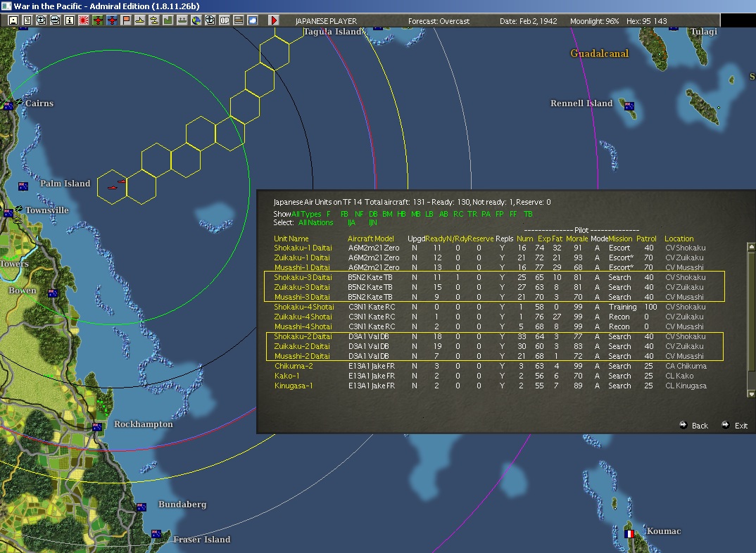The image size is (756, 553).
Task: Click the third toolbar icon with monitor
Action: (x=42, y=20)
